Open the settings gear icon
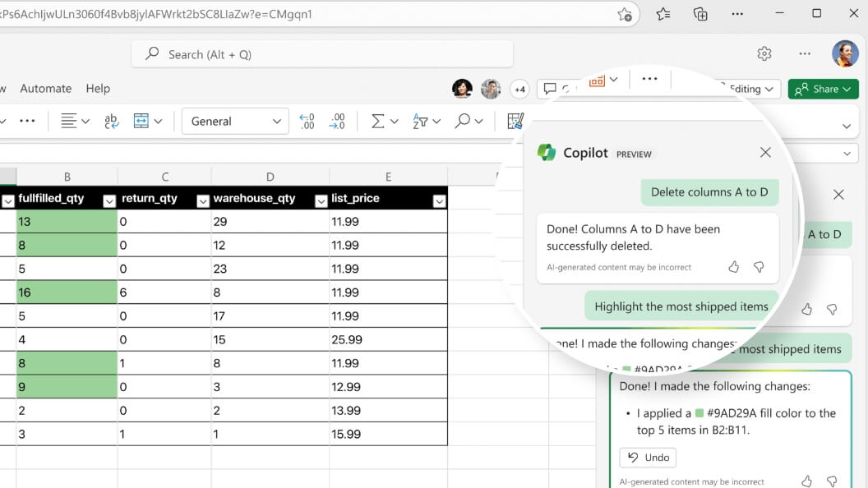The image size is (868, 488). point(764,54)
